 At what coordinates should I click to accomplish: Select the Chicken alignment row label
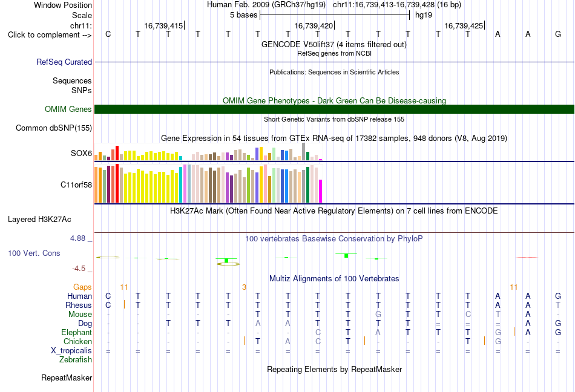pos(77,341)
